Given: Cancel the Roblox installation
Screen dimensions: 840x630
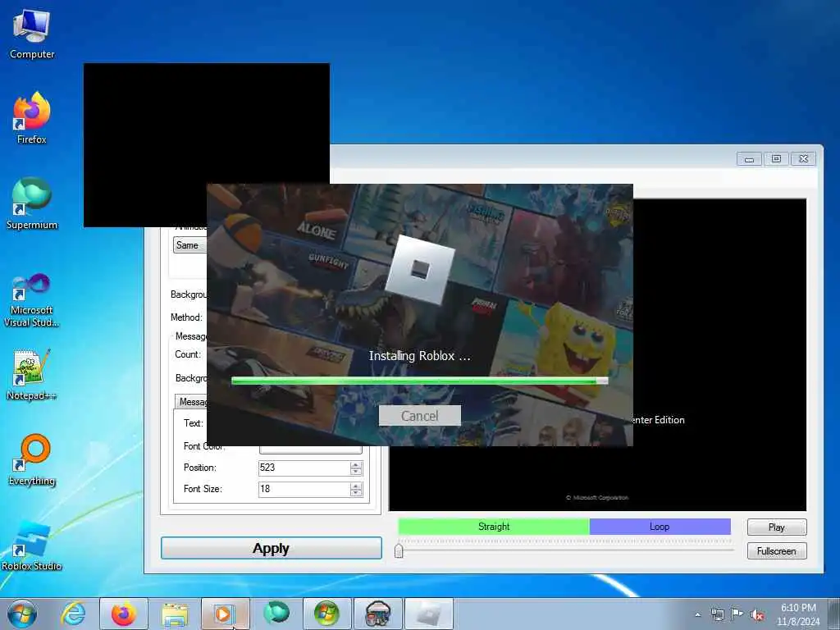Looking at the screenshot, I should 419,416.
